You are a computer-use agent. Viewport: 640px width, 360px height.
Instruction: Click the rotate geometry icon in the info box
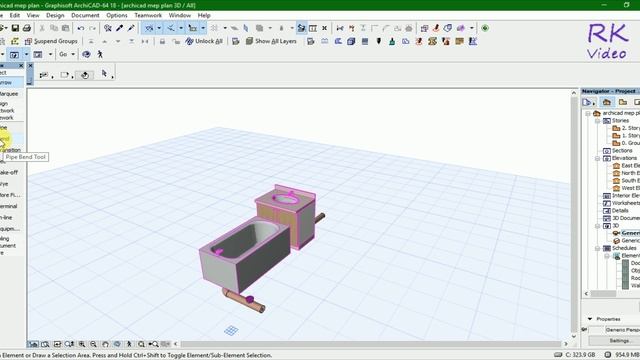(85, 75)
